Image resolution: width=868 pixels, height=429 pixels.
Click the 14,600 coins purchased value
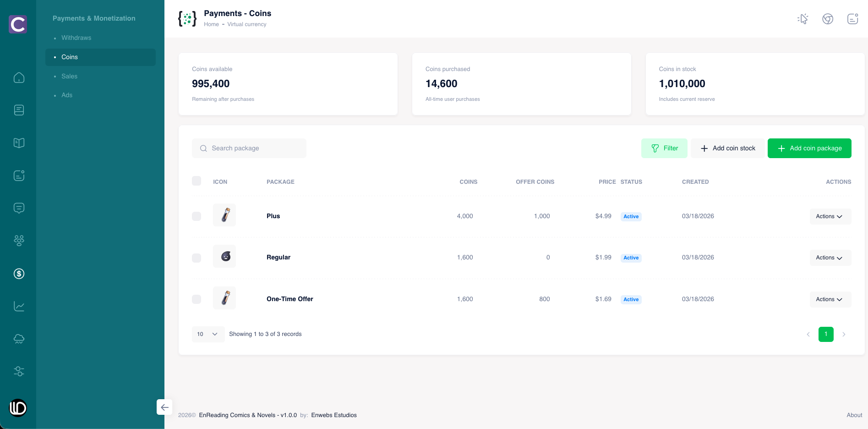[442, 83]
